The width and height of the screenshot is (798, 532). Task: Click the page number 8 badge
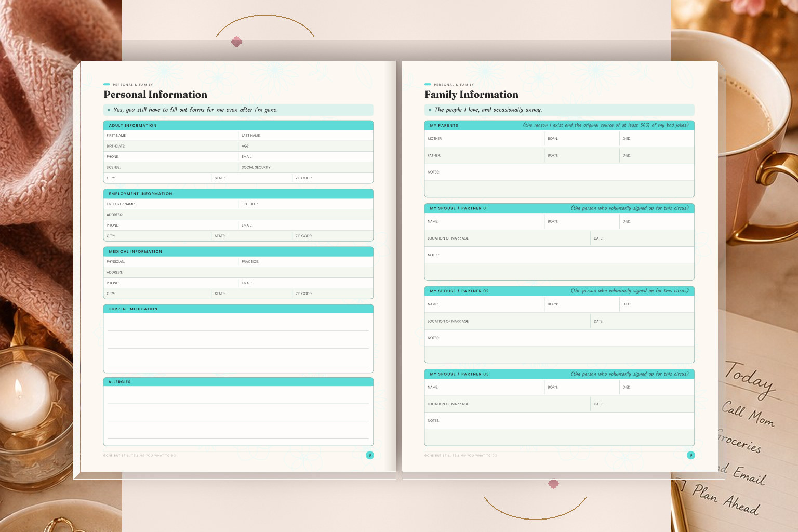click(370, 455)
